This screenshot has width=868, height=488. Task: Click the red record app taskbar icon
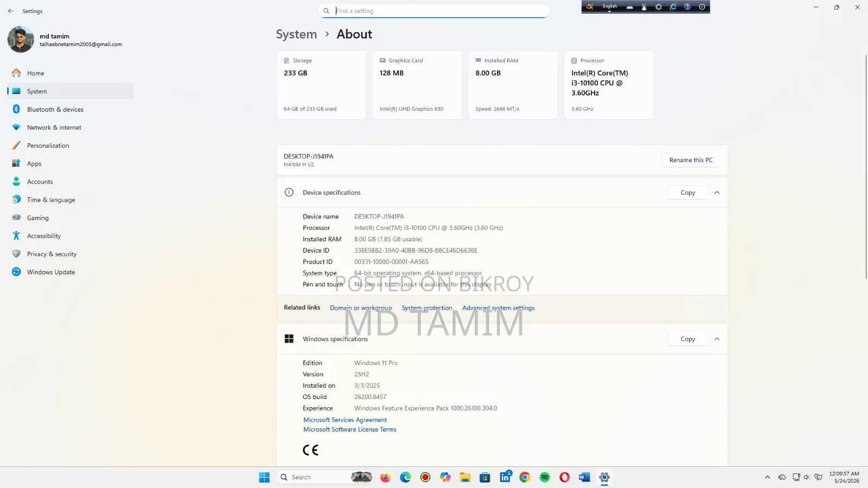(x=425, y=477)
